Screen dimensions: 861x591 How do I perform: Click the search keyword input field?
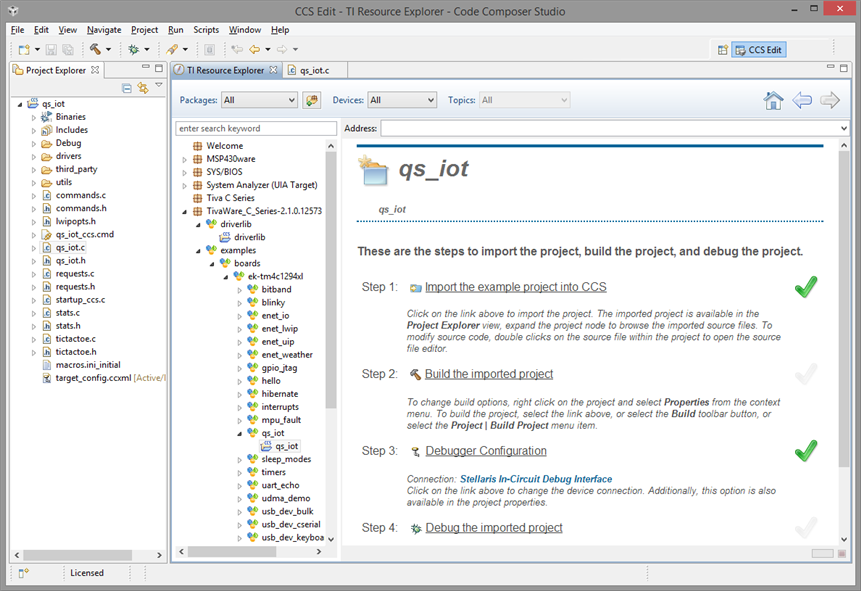256,129
